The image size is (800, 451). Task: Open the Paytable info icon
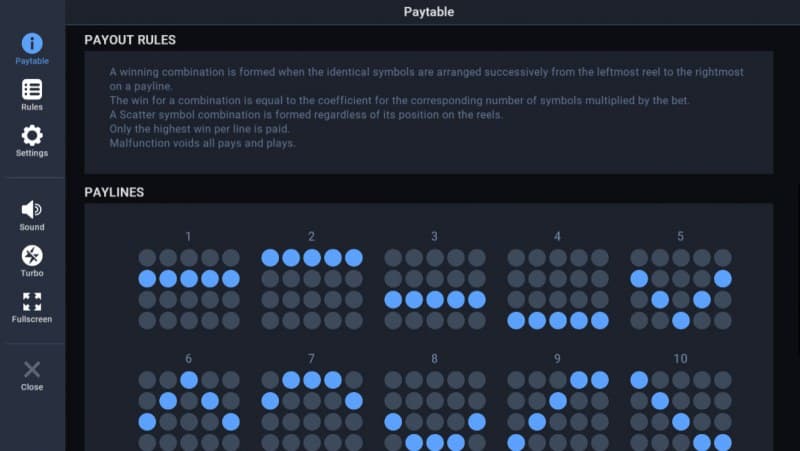click(x=32, y=43)
